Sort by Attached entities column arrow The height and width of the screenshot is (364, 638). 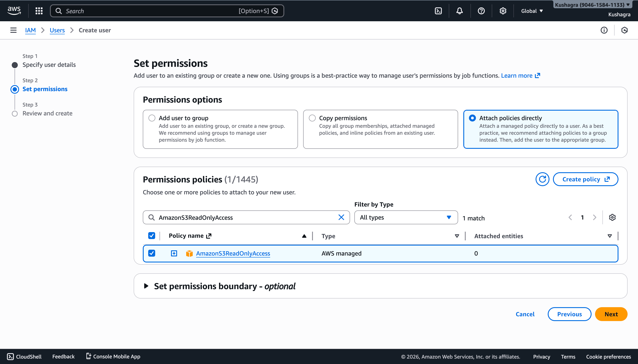tap(610, 236)
